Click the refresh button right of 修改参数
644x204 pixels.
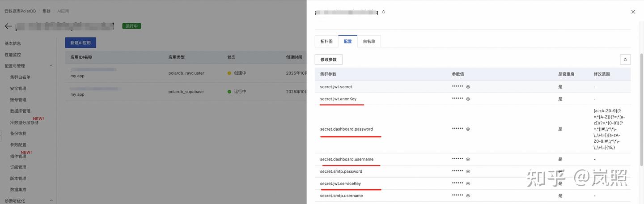point(625,59)
